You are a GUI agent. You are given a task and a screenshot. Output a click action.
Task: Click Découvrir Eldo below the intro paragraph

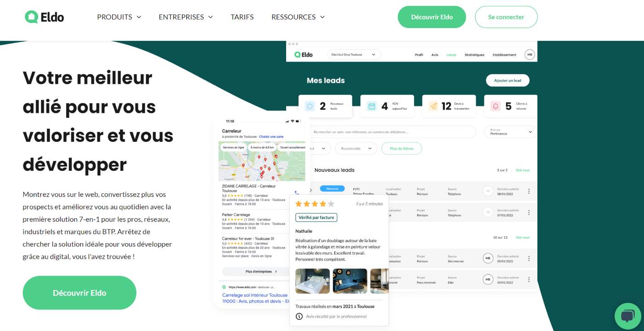[80, 293]
